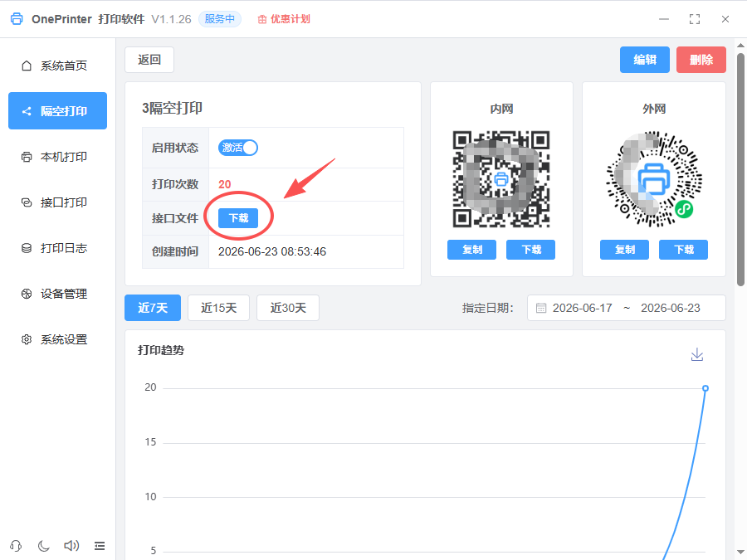Go to 系统首页 in sidebar
747x560 pixels.
[57, 66]
